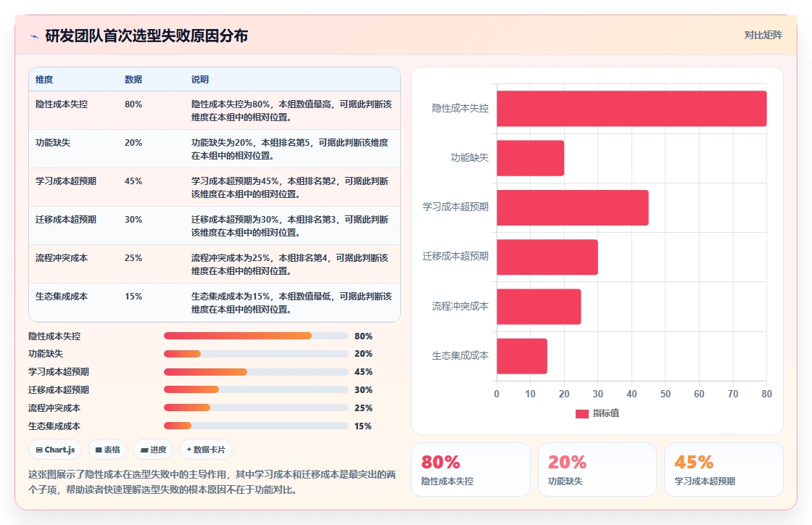812x525 pixels.
Task: Click the 学习成本超预期 chart axis label
Action: (x=456, y=207)
